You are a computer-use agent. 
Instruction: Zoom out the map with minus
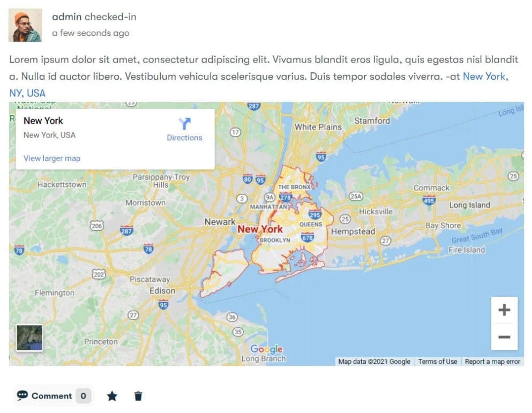click(x=504, y=337)
